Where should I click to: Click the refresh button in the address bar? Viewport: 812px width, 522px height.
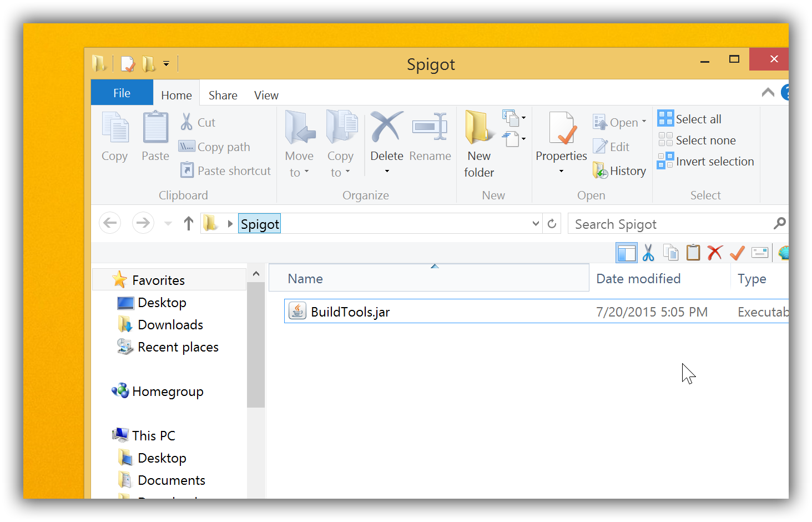pos(552,223)
